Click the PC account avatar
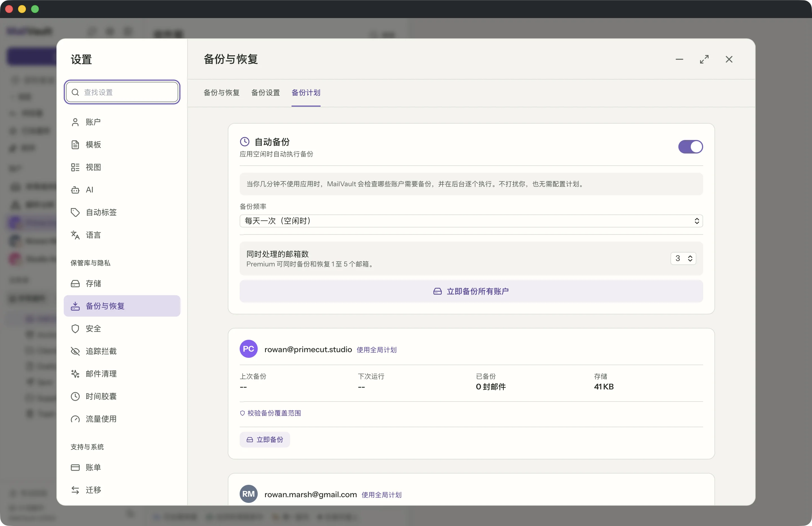The width and height of the screenshot is (812, 526). coord(248,349)
